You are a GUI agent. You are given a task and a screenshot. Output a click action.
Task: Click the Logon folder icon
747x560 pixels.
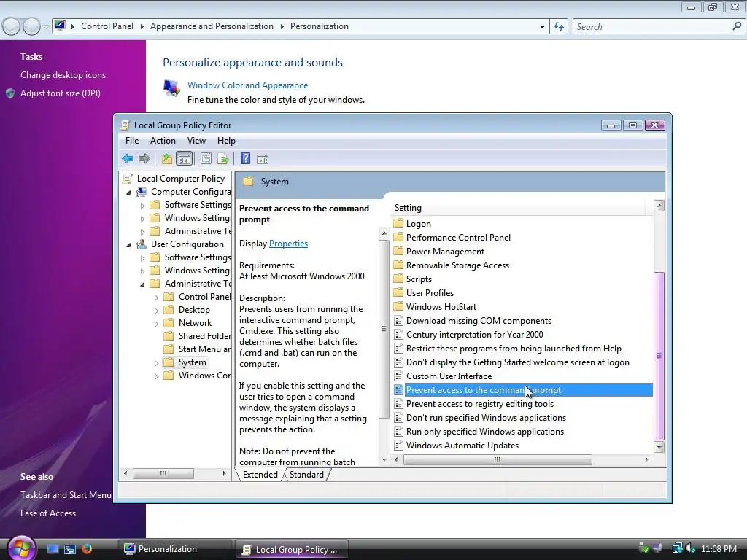pyautogui.click(x=398, y=223)
